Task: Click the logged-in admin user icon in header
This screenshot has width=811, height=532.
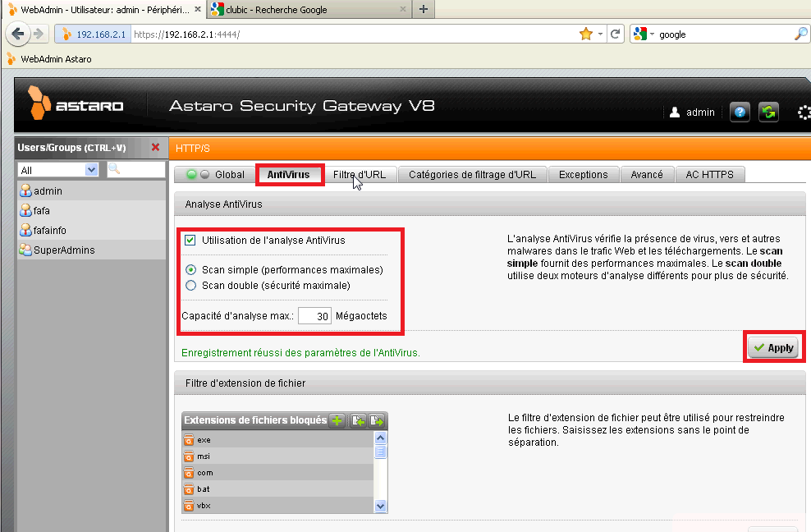Action: [x=675, y=112]
